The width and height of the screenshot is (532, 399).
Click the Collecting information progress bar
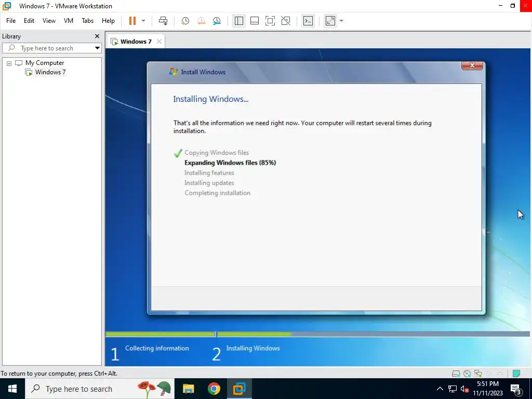coord(161,334)
